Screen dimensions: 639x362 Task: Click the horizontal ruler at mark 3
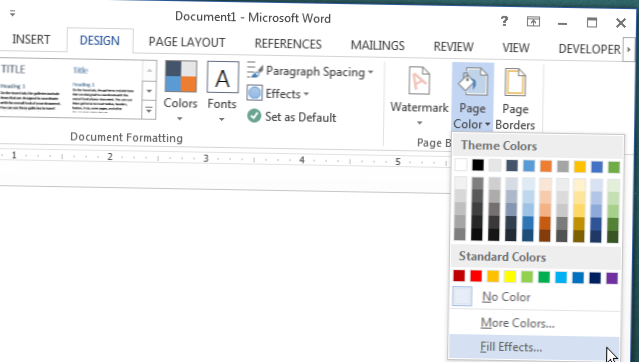pyautogui.click(x=206, y=158)
